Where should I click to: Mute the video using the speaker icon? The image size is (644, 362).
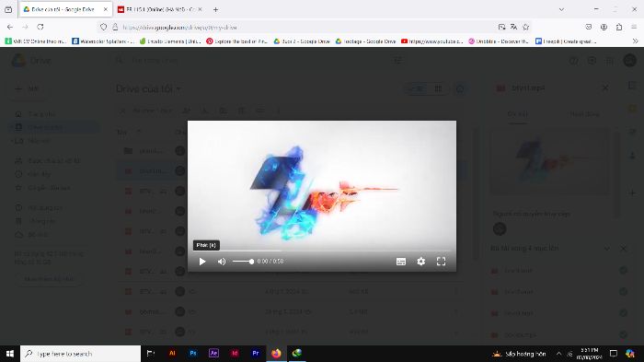(222, 262)
